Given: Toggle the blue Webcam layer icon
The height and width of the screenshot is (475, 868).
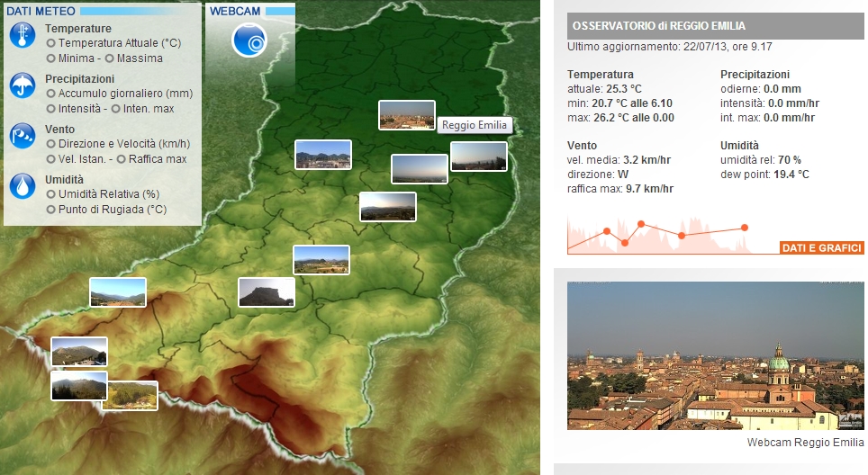Looking at the screenshot, I should (249, 40).
